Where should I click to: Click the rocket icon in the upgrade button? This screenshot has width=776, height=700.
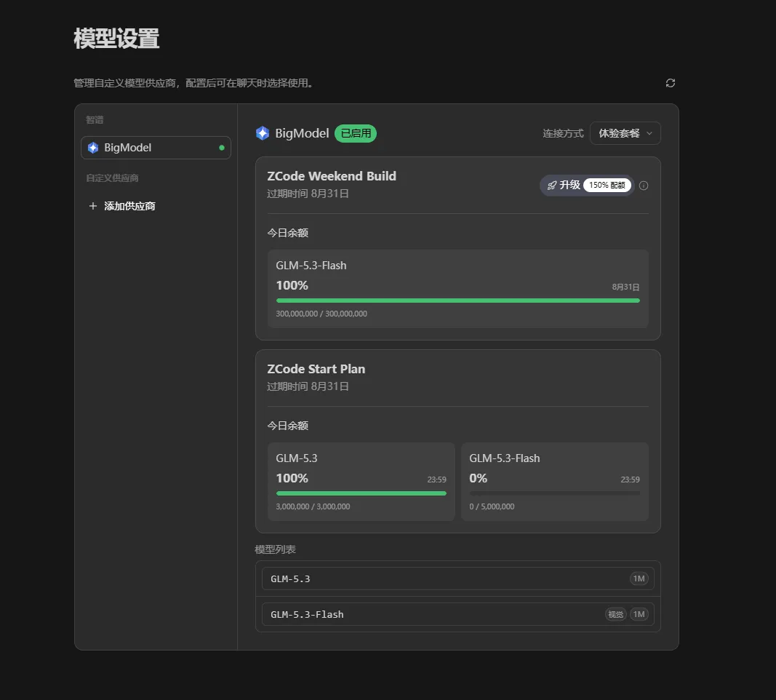tap(552, 185)
